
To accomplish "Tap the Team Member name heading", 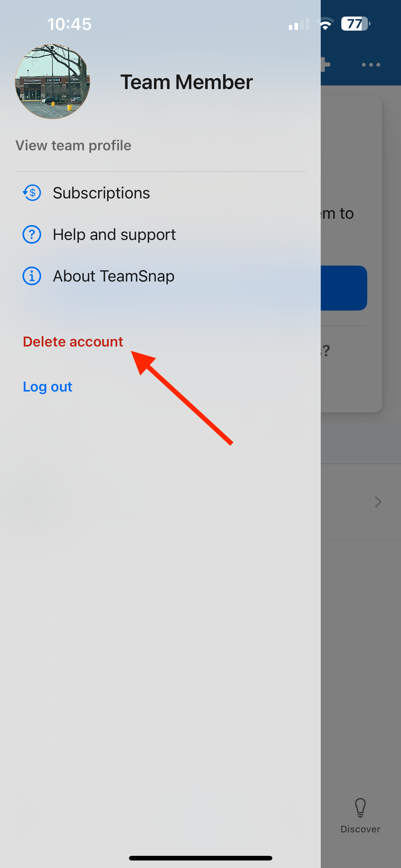I will (186, 82).
